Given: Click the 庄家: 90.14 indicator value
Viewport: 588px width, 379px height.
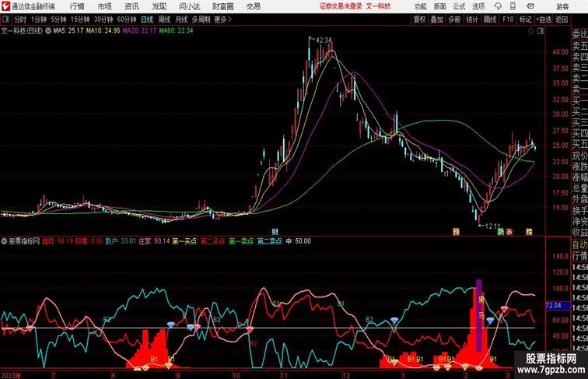Looking at the screenshot, I should pyautogui.click(x=154, y=241).
